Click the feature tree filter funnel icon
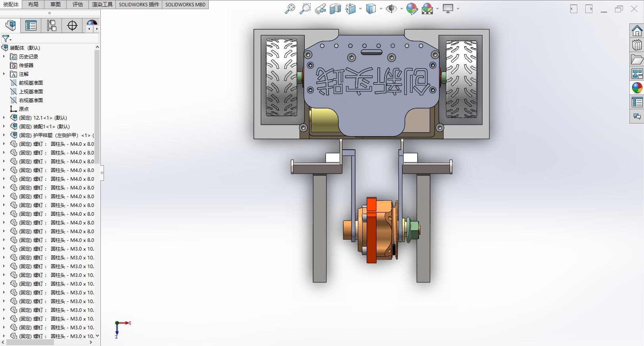This screenshot has width=644, height=346. click(x=6, y=39)
